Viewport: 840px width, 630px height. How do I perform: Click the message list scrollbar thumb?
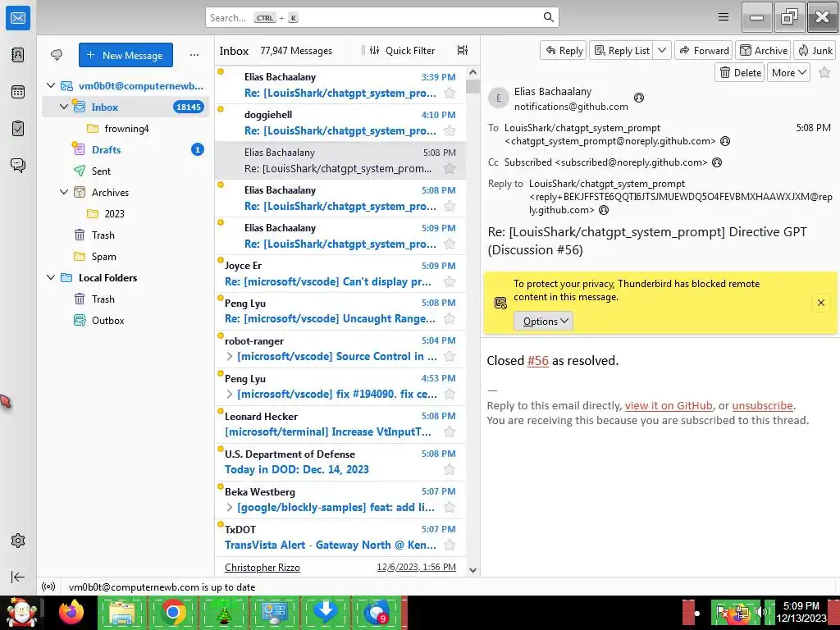[x=472, y=86]
